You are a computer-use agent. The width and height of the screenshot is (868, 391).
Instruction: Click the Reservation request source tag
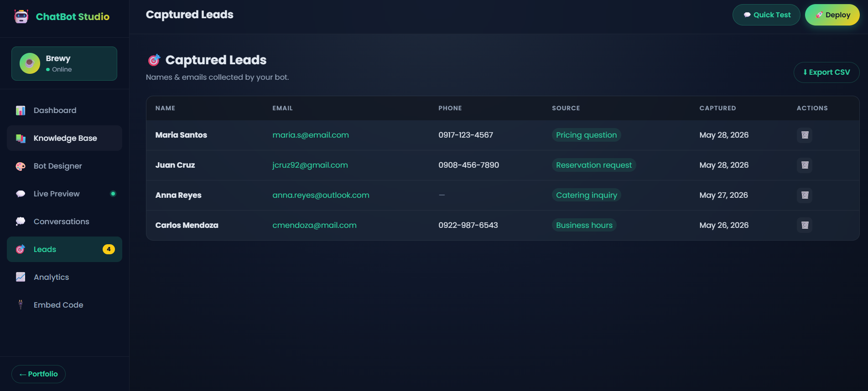[x=594, y=165]
